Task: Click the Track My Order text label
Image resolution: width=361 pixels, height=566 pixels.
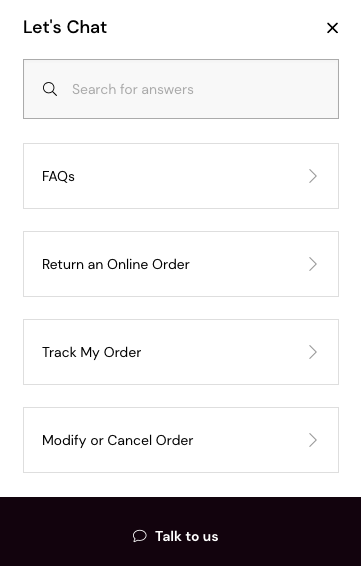Action: [x=91, y=353]
